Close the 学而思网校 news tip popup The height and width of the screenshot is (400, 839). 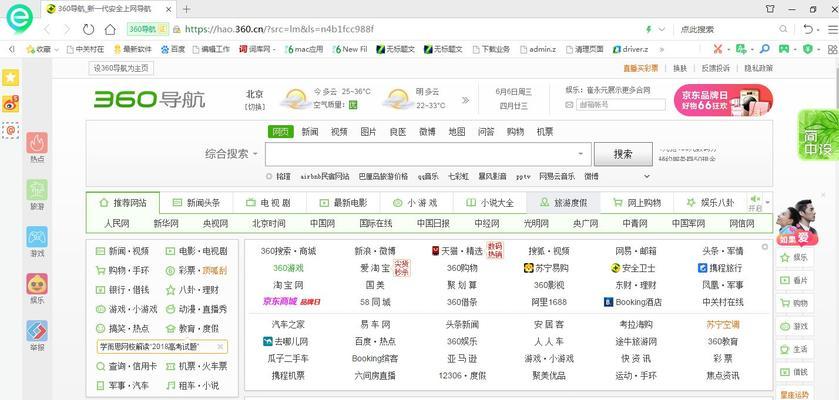click(220, 347)
